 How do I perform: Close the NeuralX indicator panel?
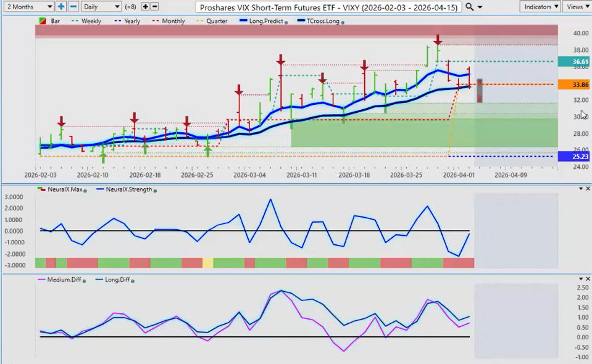pos(588,188)
